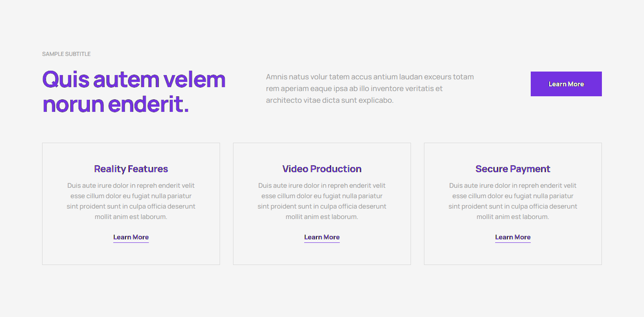Viewport: 644px width, 317px height.
Task: Click the "norun enderit." headline line
Action: point(115,104)
